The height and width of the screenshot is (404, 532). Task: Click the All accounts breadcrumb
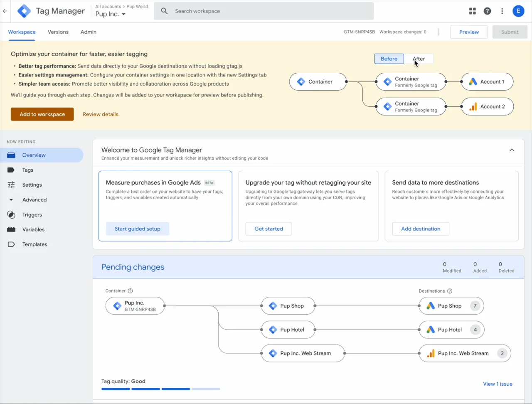pos(108,7)
